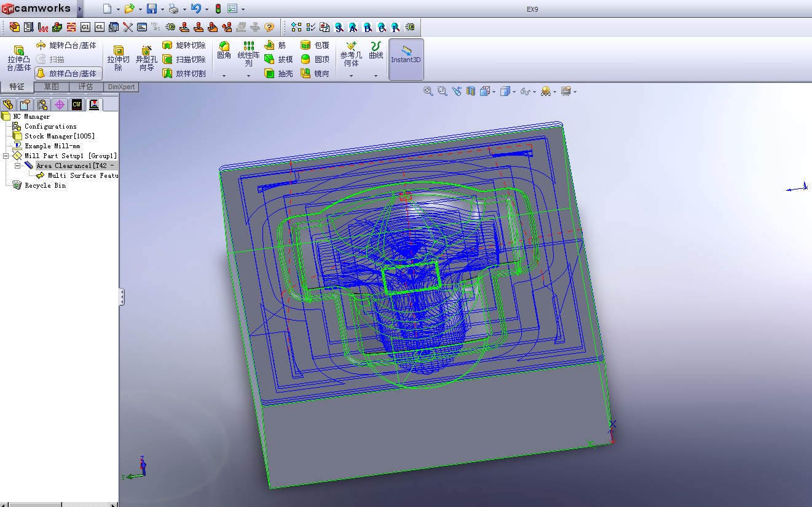Image resolution: width=812 pixels, height=507 pixels.
Task: Open the dropdown arrow beside Undo
Action: pyautogui.click(x=207, y=9)
